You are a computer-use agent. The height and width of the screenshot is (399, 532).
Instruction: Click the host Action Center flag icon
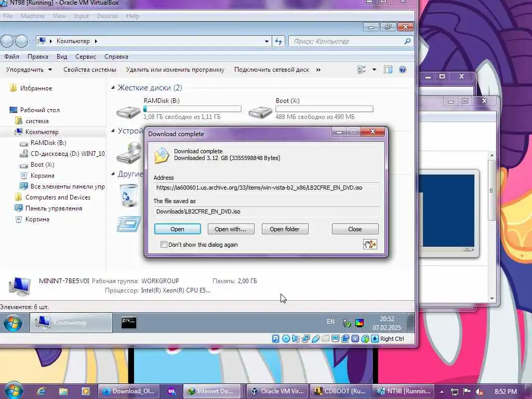pos(467,392)
